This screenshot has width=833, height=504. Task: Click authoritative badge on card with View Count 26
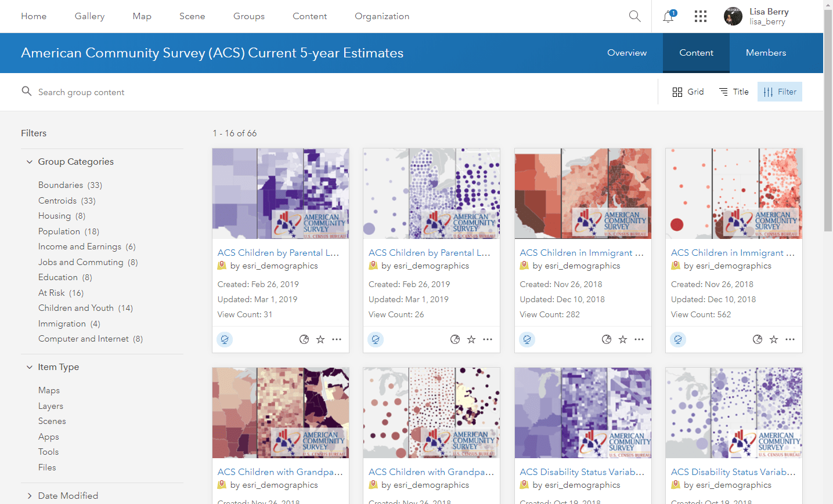[x=376, y=339]
